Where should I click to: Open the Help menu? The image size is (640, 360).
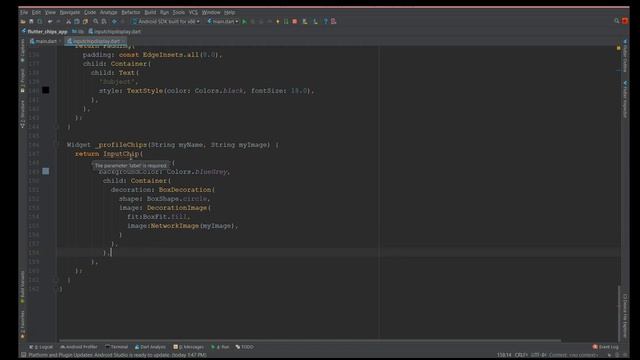229,12
